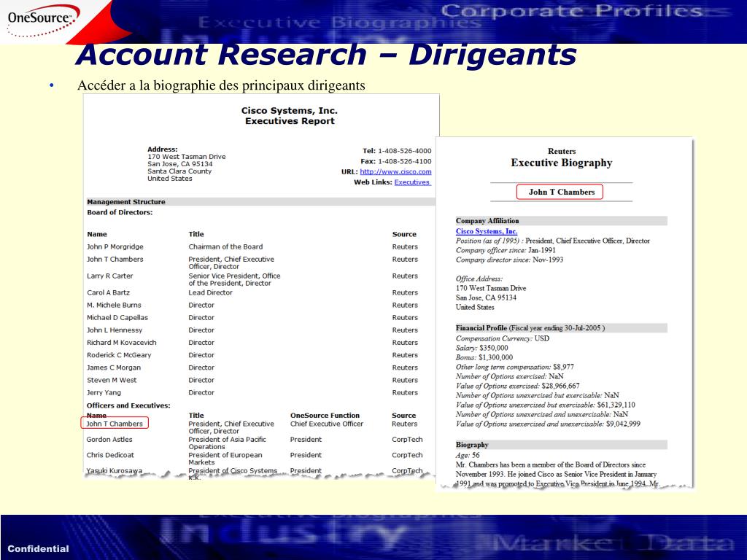This screenshot has width=747, height=560.
Task: Select the Source column header above Board list
Action: [x=404, y=234]
